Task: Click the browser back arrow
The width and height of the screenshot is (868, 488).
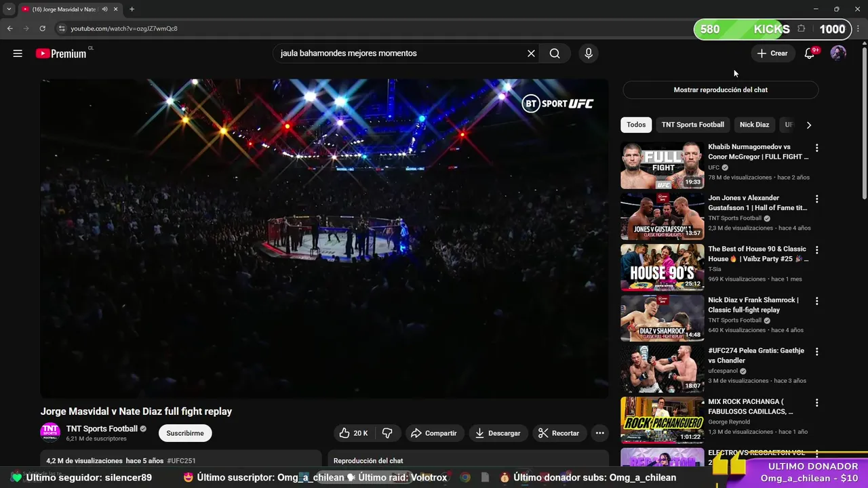Action: point(9,28)
